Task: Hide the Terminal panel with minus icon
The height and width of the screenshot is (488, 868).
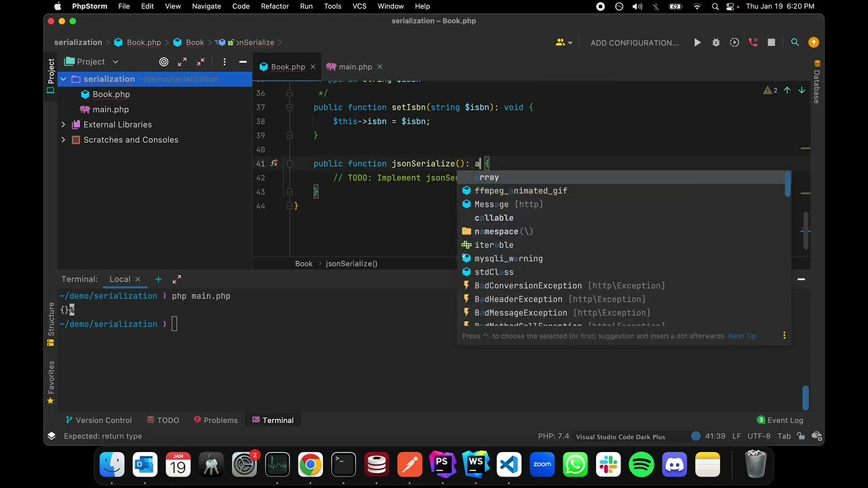Action: [x=801, y=279]
